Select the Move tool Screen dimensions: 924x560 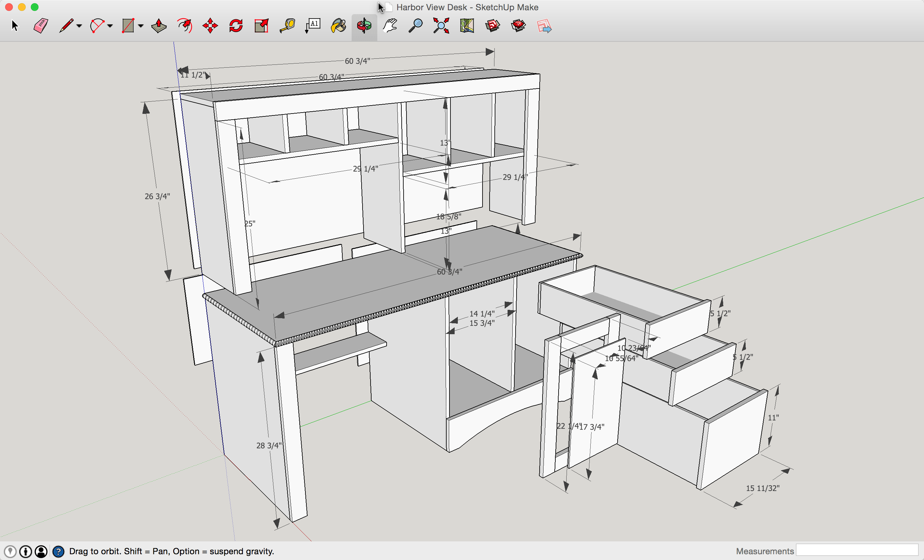210,26
